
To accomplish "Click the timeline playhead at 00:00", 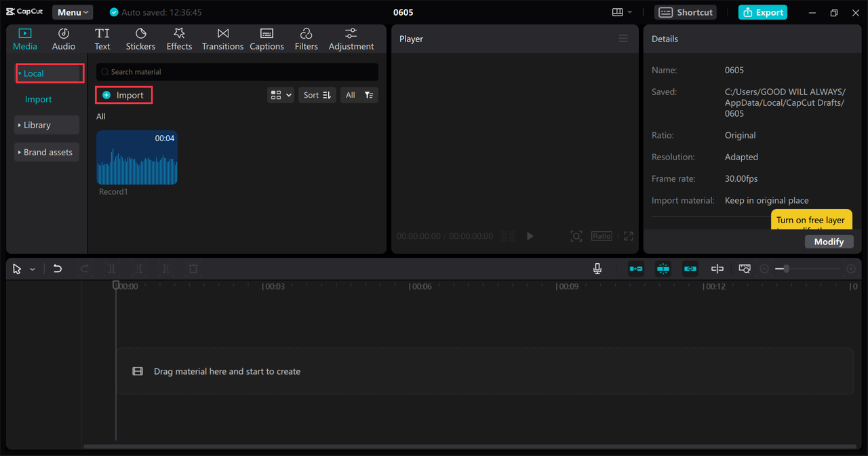I will point(116,285).
